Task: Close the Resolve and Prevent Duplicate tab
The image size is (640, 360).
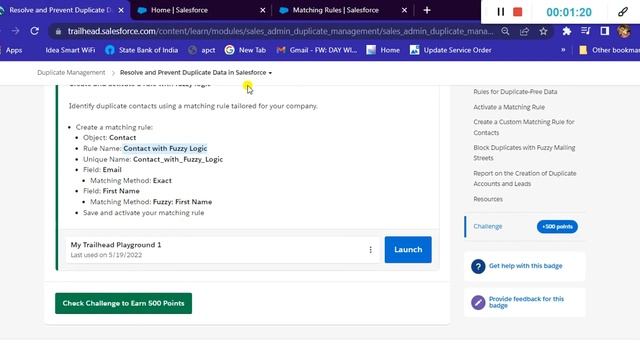Action: (121, 10)
